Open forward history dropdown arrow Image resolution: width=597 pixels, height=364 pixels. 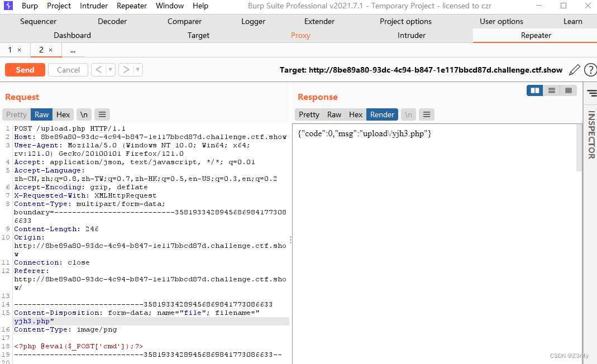pos(138,70)
